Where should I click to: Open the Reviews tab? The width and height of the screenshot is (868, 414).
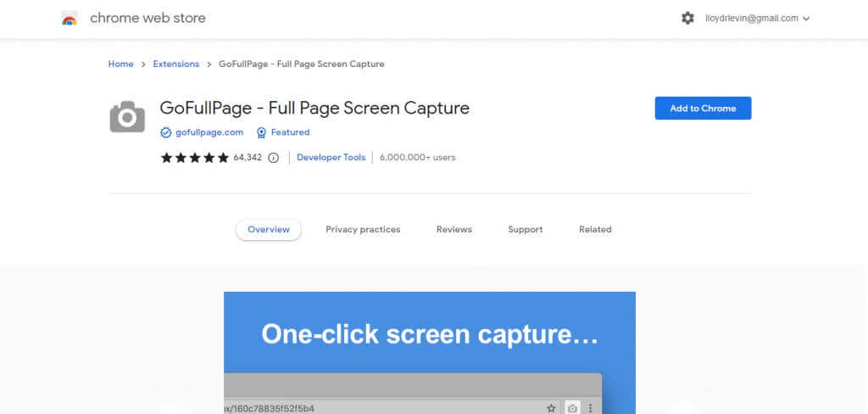[454, 229]
